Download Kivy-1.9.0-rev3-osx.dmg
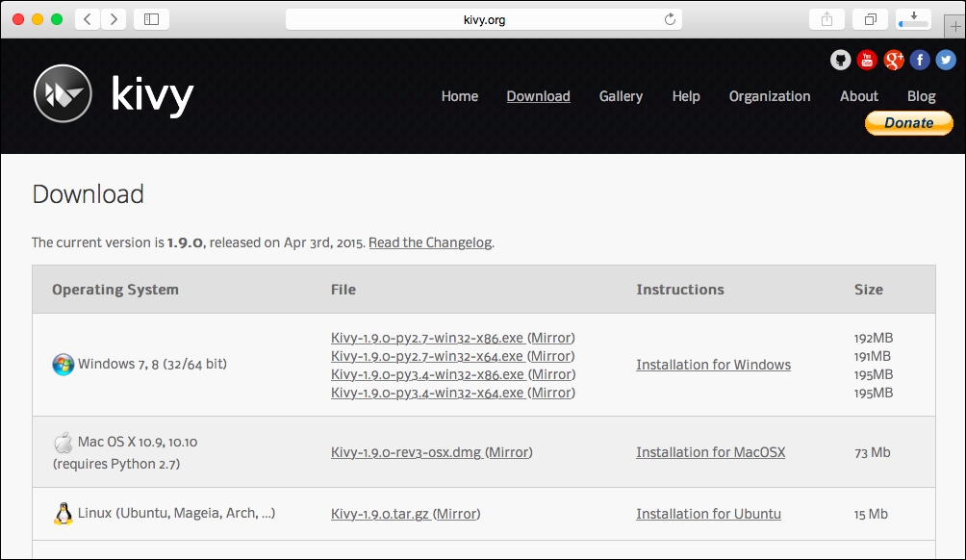The image size is (966, 560). tap(407, 452)
